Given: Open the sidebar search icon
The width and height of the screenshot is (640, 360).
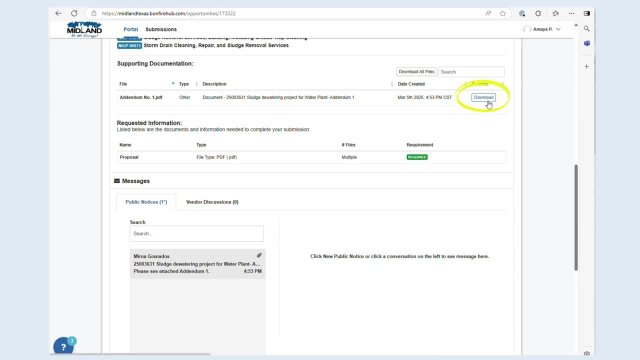Looking at the screenshot, I should click(x=587, y=29).
